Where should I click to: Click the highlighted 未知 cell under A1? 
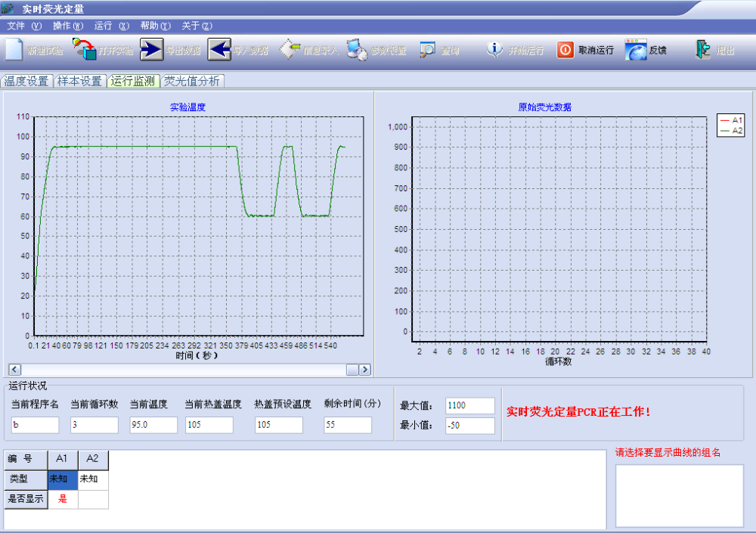tap(63, 479)
